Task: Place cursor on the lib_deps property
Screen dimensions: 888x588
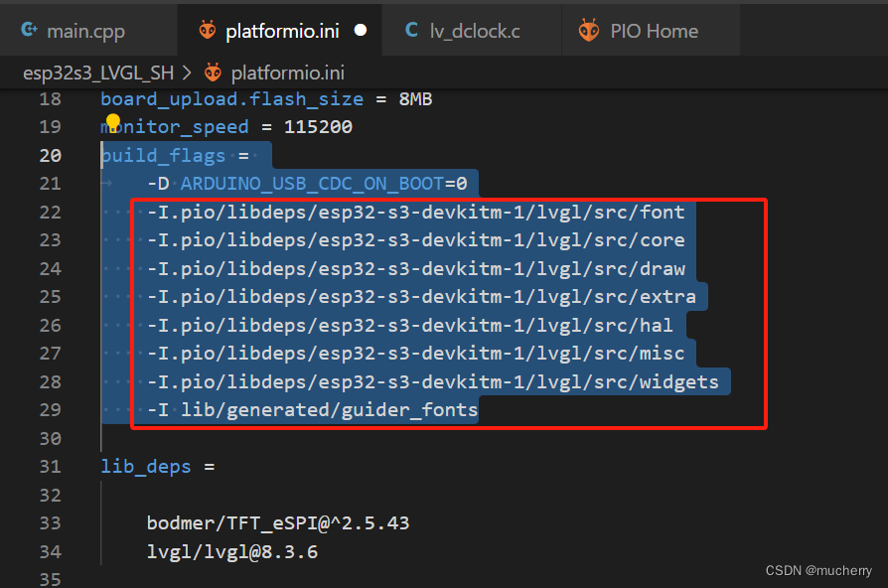Action: pyautogui.click(x=146, y=466)
